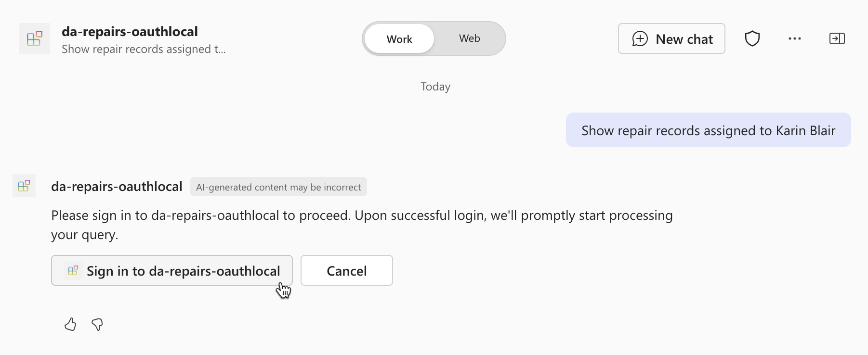Click the app logo inside the sign-in button
Screen dimensions: 868x355
click(x=73, y=271)
